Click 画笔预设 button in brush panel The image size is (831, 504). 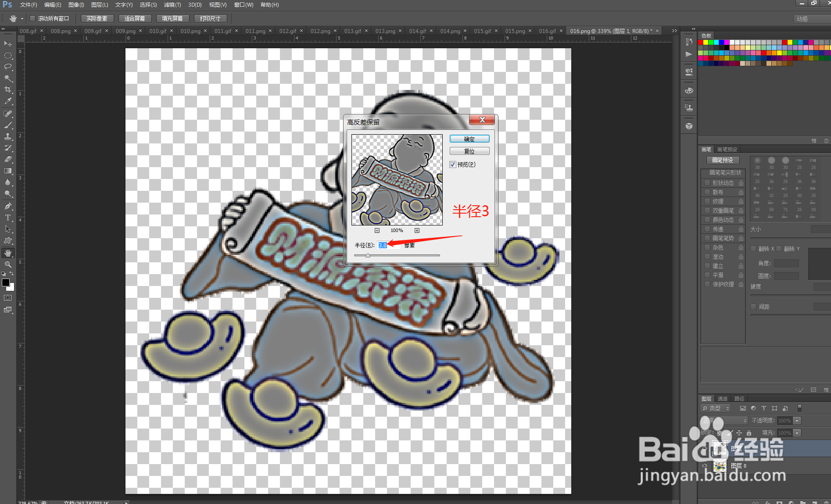pos(723,161)
